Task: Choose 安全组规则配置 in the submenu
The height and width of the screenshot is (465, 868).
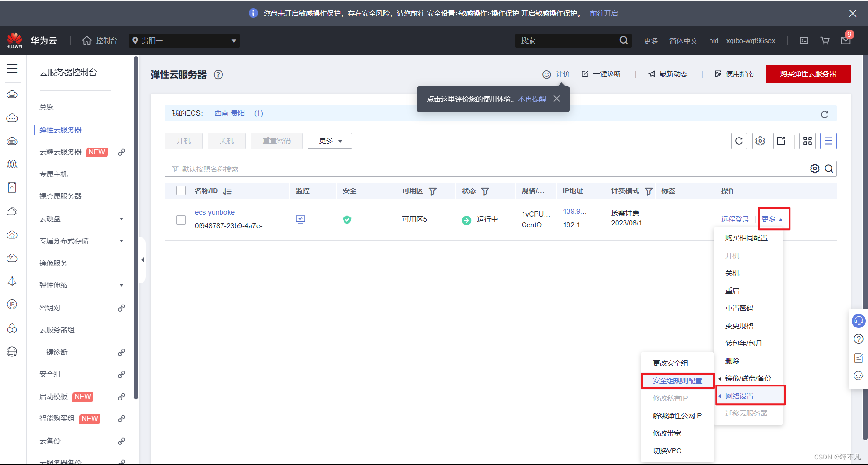Action: tap(678, 381)
